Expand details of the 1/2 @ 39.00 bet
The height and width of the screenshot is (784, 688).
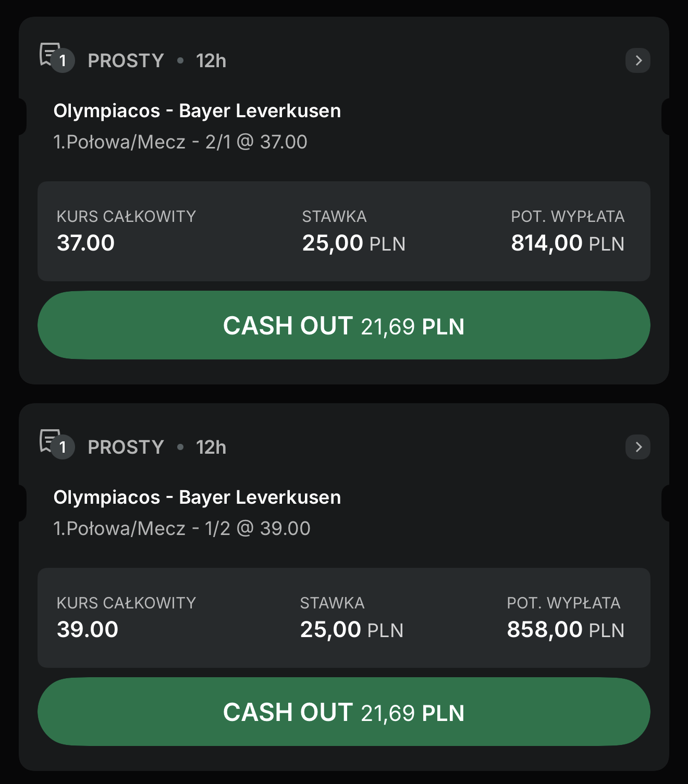point(637,447)
